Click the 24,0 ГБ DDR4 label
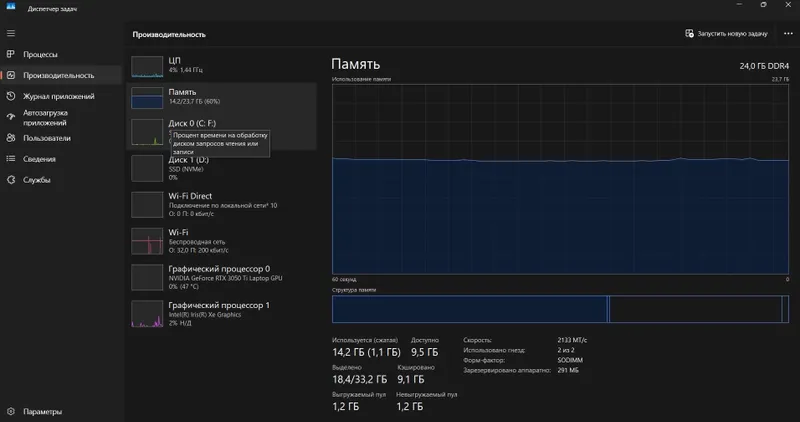This screenshot has width=800, height=422. point(764,66)
